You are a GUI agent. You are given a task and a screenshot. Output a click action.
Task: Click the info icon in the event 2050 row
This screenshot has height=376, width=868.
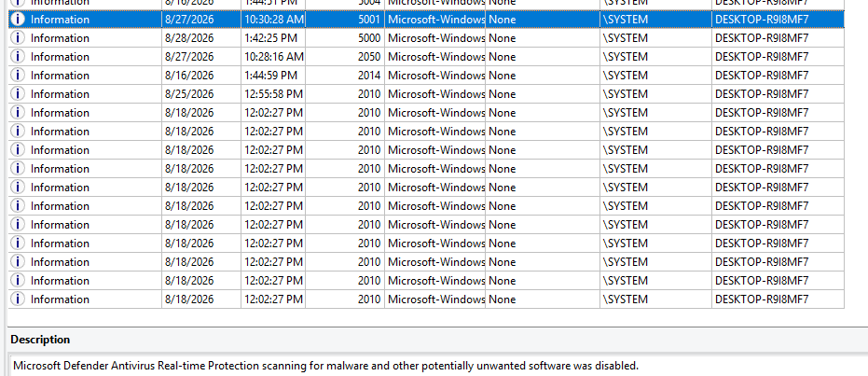pyautogui.click(x=18, y=57)
